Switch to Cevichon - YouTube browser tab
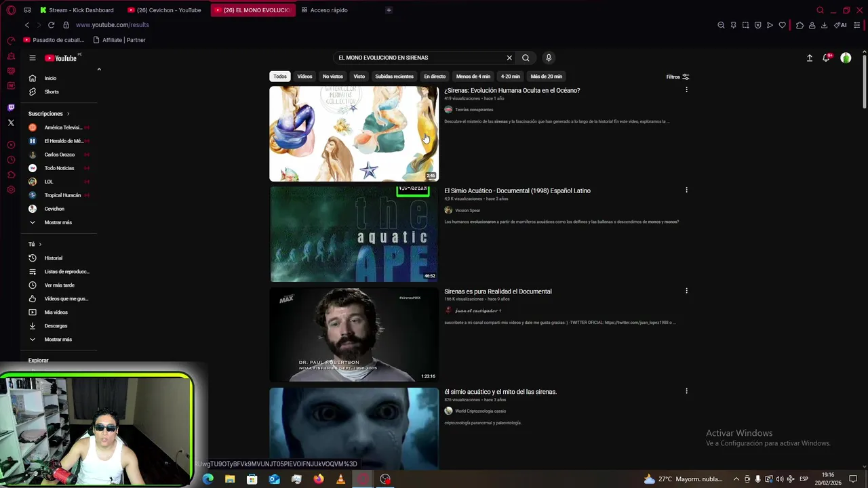The height and width of the screenshot is (488, 868). (x=165, y=10)
